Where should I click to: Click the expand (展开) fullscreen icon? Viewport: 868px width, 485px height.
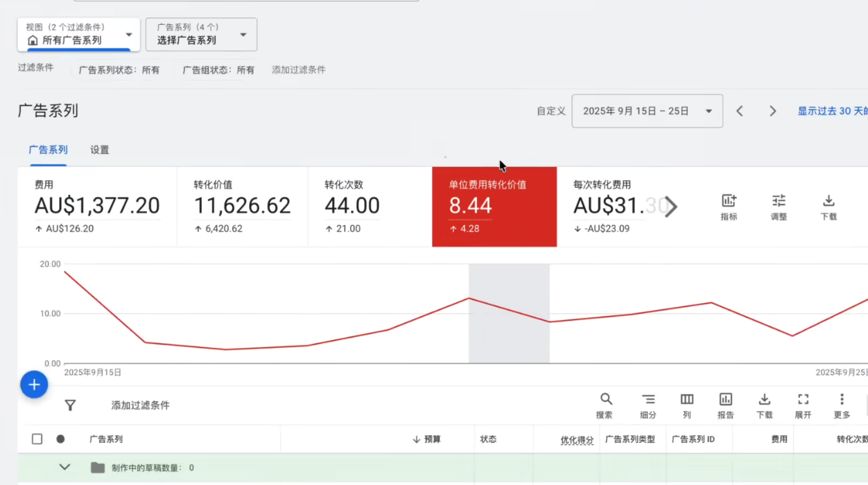(803, 405)
